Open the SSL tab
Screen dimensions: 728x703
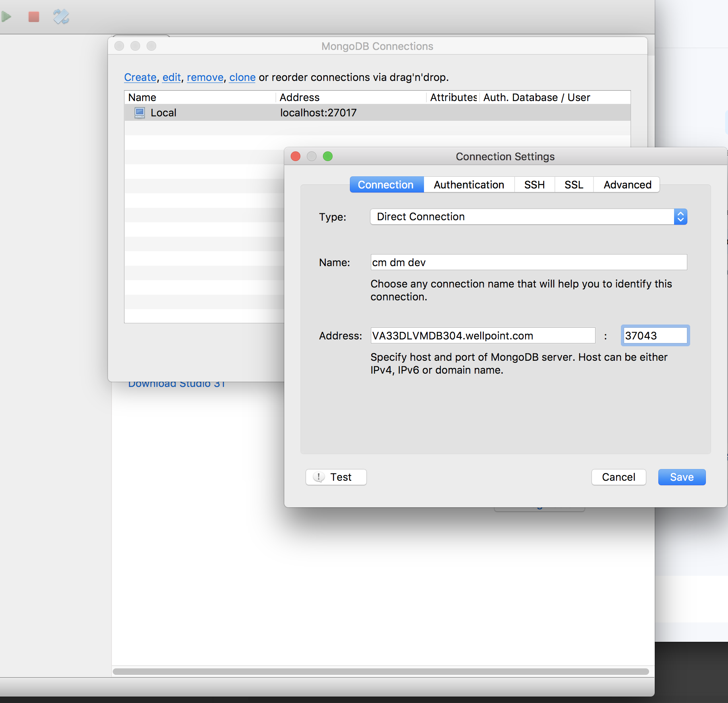click(574, 185)
